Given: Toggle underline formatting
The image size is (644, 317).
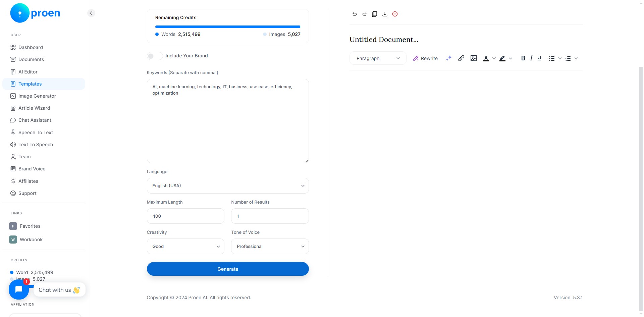Looking at the screenshot, I should (539, 58).
